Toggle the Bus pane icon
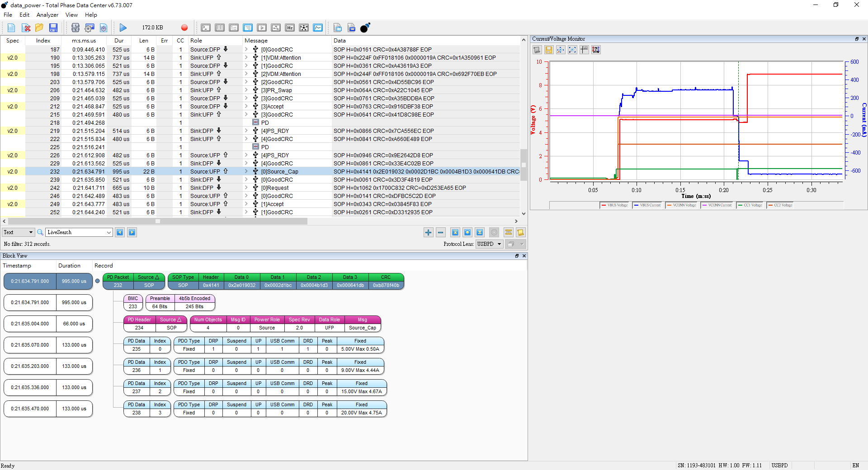 tap(276, 28)
